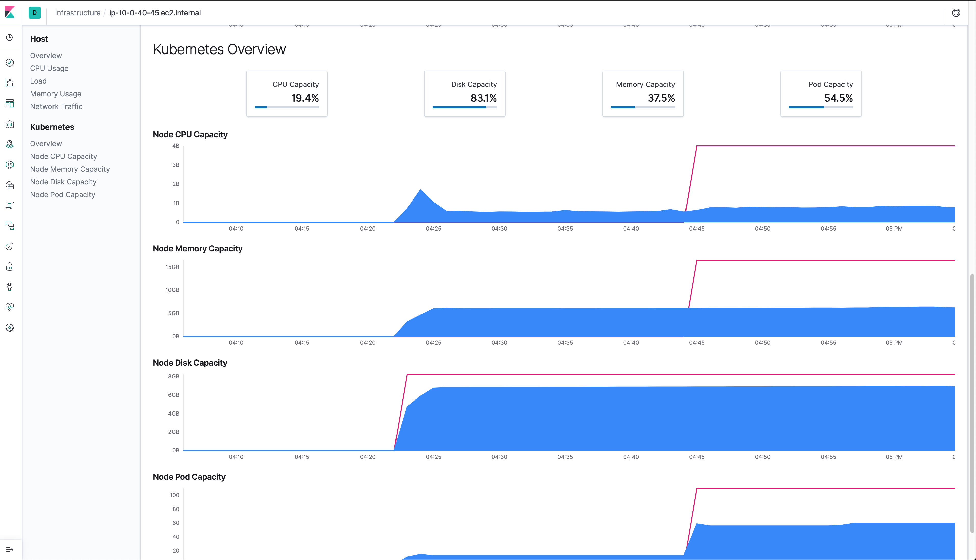Jump to Node Disk Capacity link

point(63,182)
